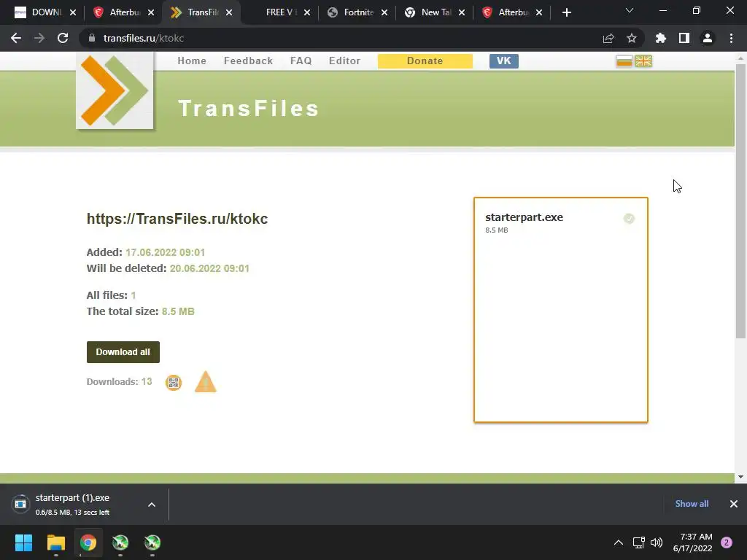This screenshot has height=560, width=747.
Task: Open the Windows Start menu
Action: [23, 542]
